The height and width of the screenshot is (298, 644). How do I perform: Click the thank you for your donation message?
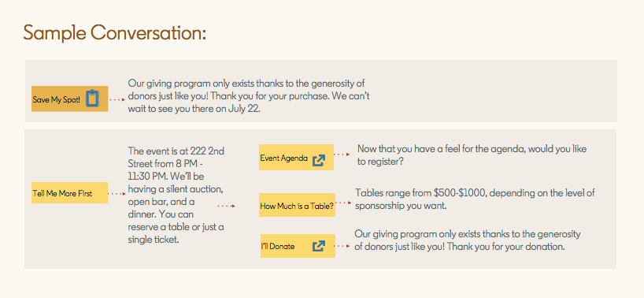[x=468, y=240]
